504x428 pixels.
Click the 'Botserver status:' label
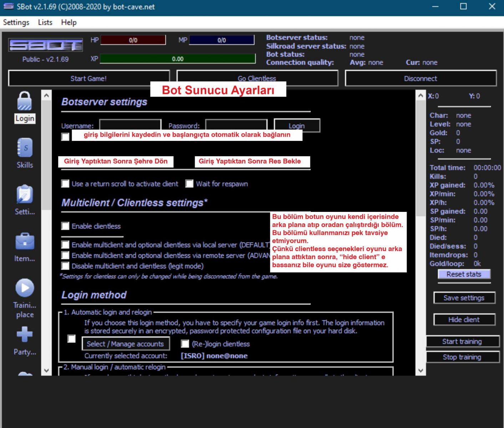297,37
